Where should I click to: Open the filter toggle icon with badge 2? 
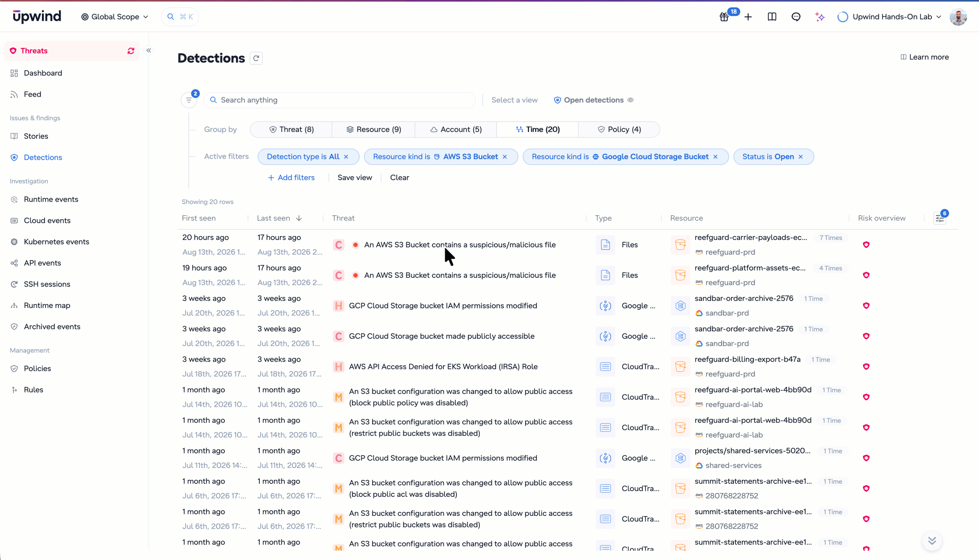[189, 100]
